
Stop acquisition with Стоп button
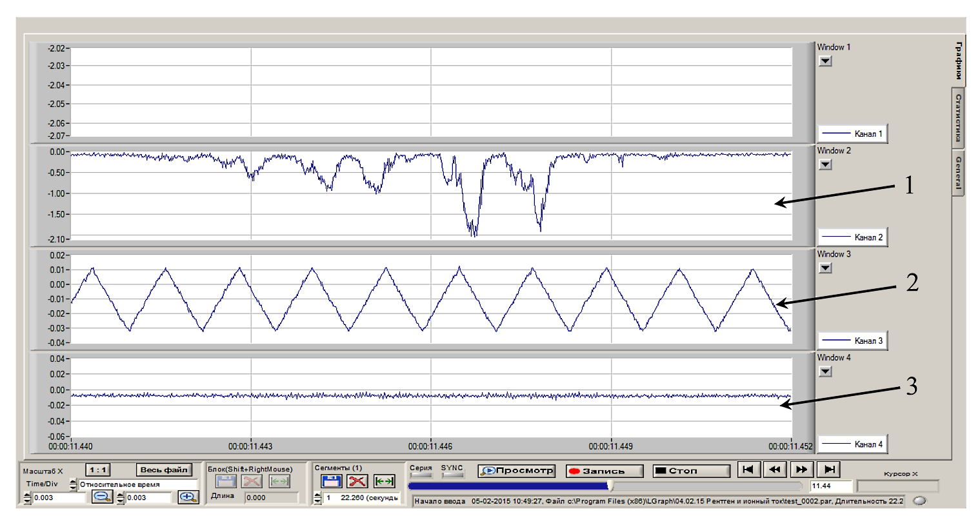pos(691,471)
